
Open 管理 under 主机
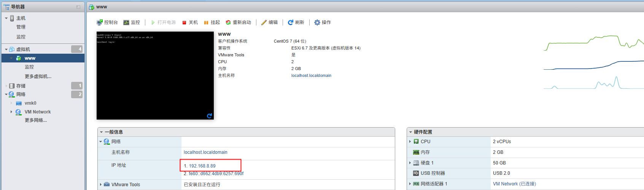point(21,27)
